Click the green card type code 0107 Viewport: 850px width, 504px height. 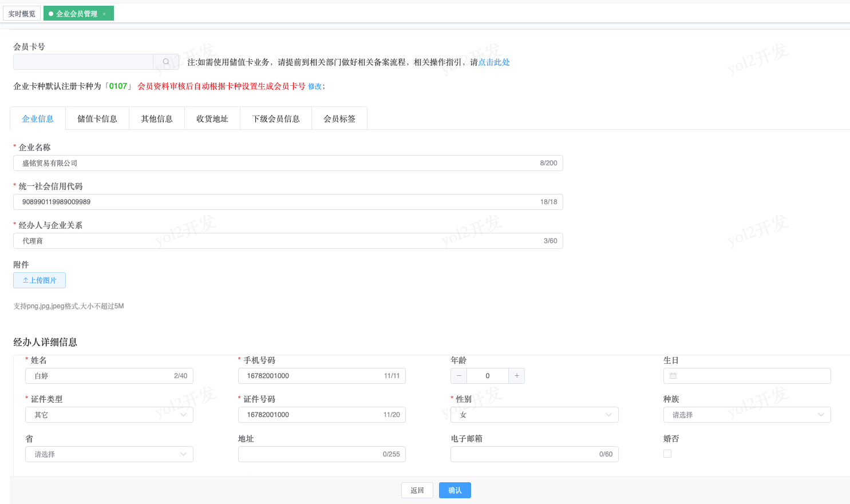118,86
